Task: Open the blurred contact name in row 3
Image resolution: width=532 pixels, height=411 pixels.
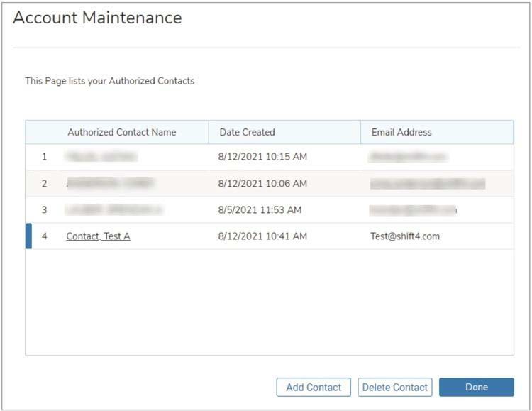Action: (113, 210)
